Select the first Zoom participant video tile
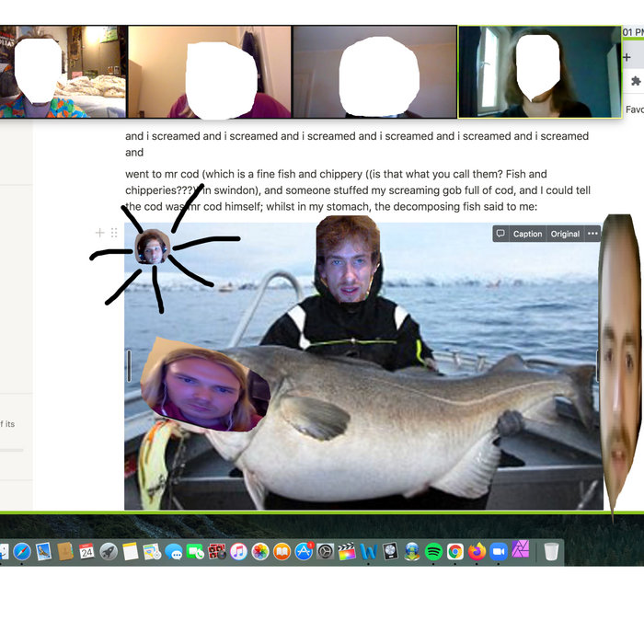Image resolution: width=644 pixels, height=644 pixels. pos(63,72)
